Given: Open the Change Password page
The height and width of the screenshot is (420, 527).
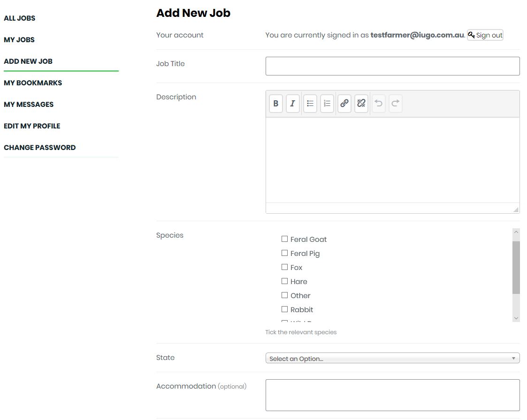Looking at the screenshot, I should click(x=40, y=148).
